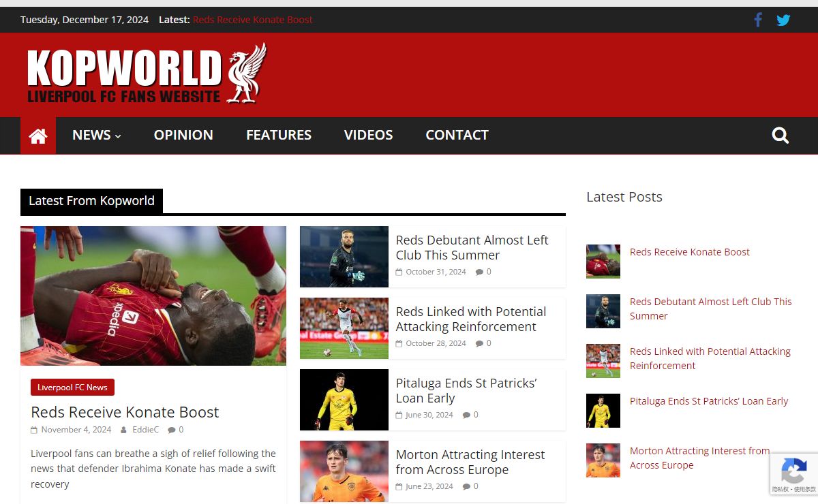Open the OPINION menu item
This screenshot has height=504, width=818.
pos(183,136)
